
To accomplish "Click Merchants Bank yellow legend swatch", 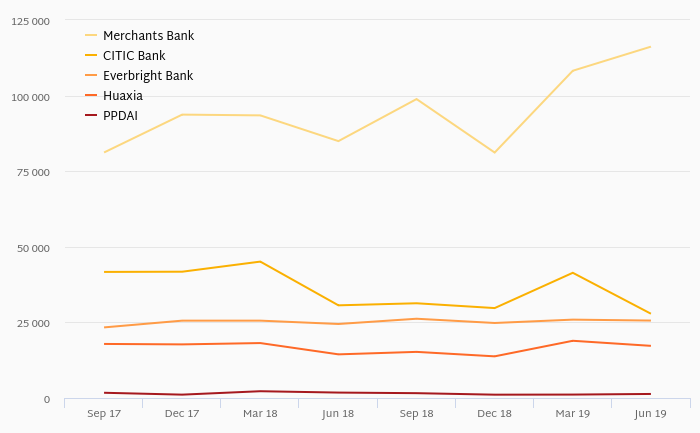I will [91, 35].
